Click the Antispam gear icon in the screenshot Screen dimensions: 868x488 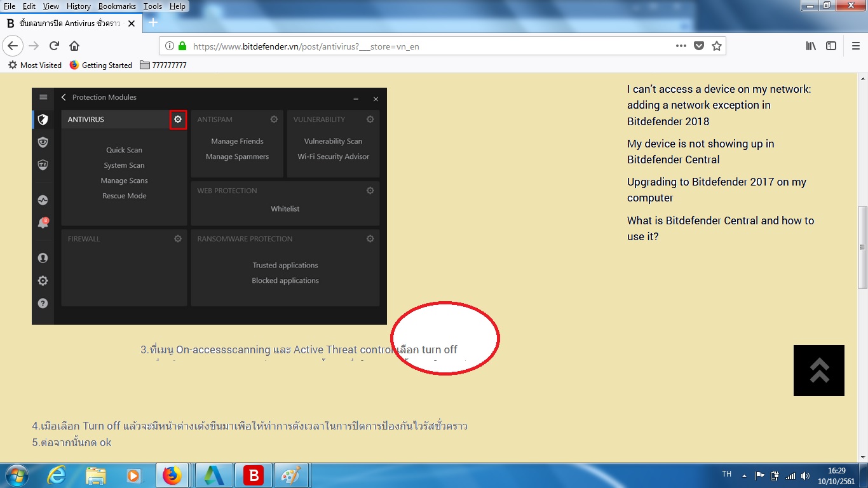click(274, 119)
